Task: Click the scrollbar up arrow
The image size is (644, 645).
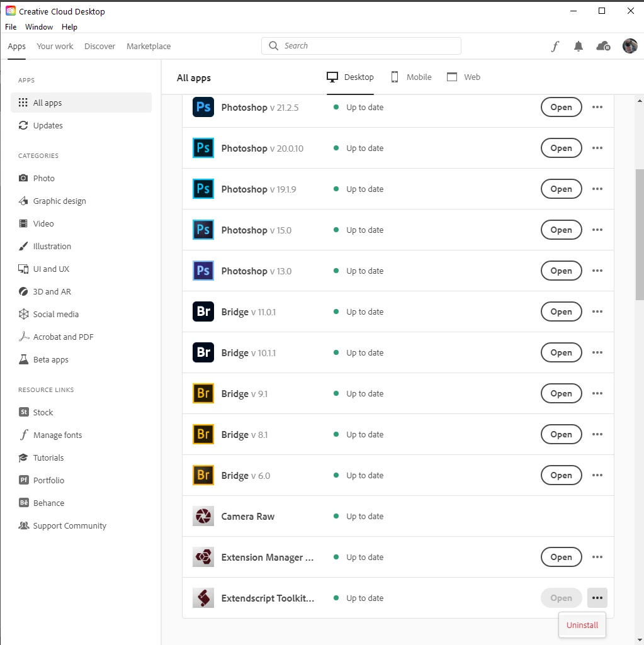Action: click(x=640, y=101)
